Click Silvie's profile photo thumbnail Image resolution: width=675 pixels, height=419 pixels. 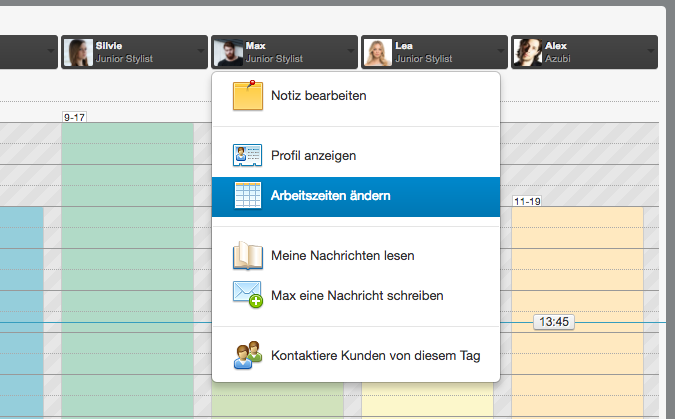point(78,52)
